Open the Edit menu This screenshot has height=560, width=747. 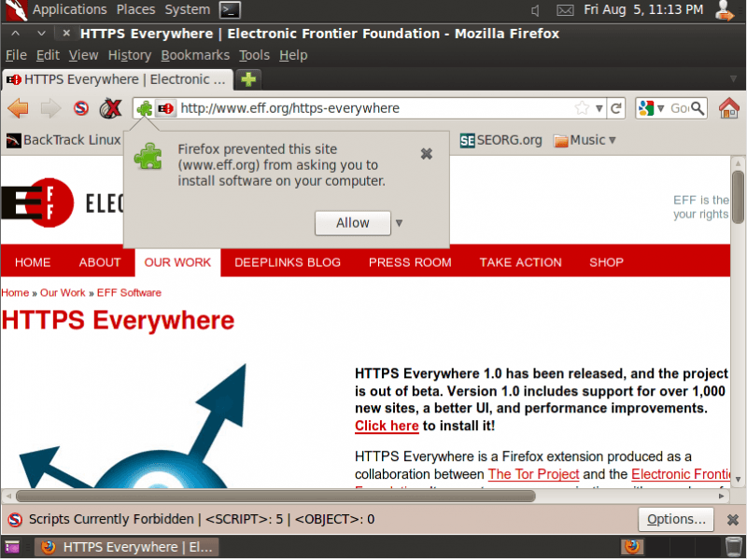[x=48, y=55]
